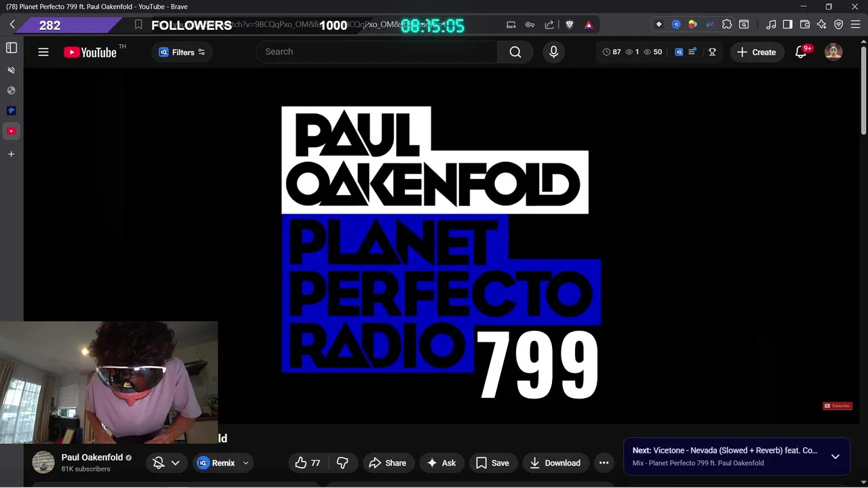Open the vidIQ icon in the stats bar
Viewport: 868px width, 488px height.
[679, 52]
